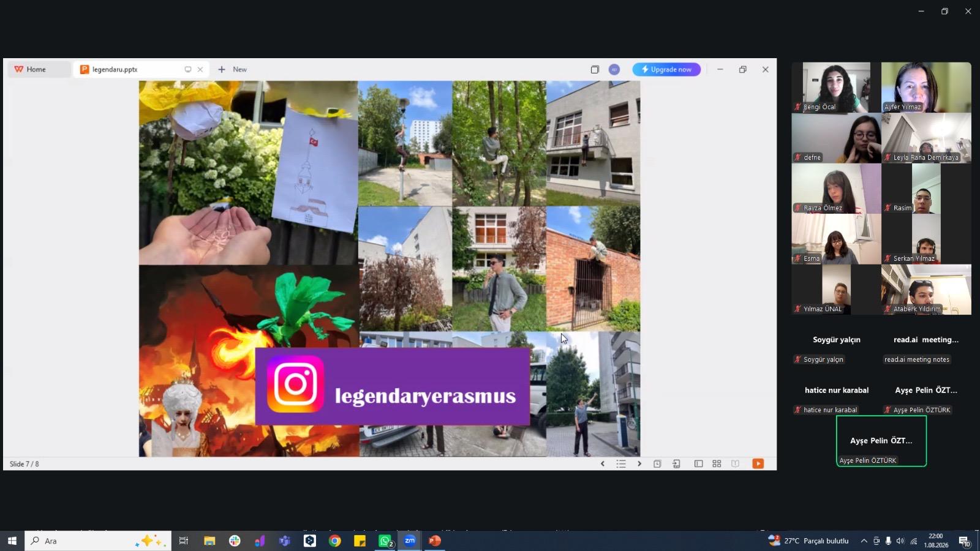Click the muted mic icon beside Serkan Yılmaz

888,258
